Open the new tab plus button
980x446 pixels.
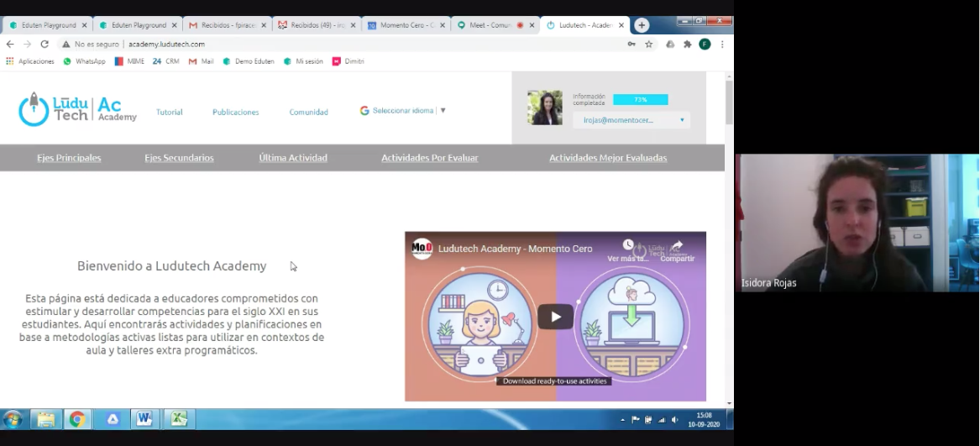(642, 25)
